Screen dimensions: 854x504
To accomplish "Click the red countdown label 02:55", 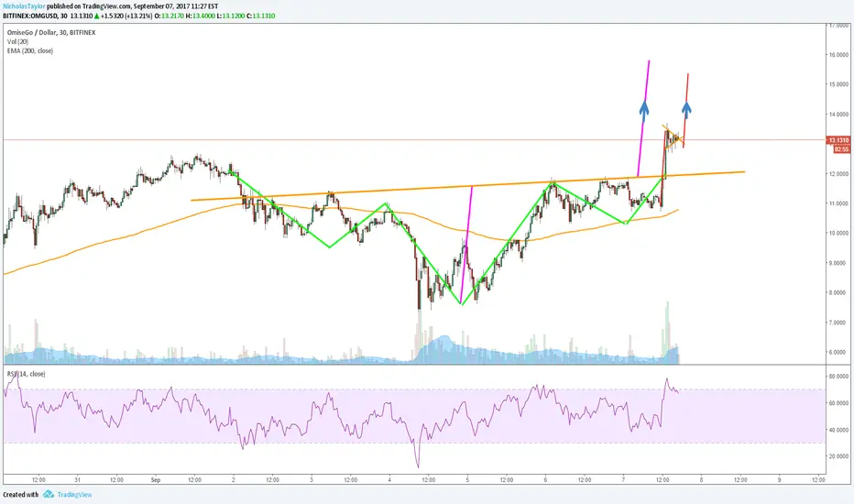I will pos(841,148).
